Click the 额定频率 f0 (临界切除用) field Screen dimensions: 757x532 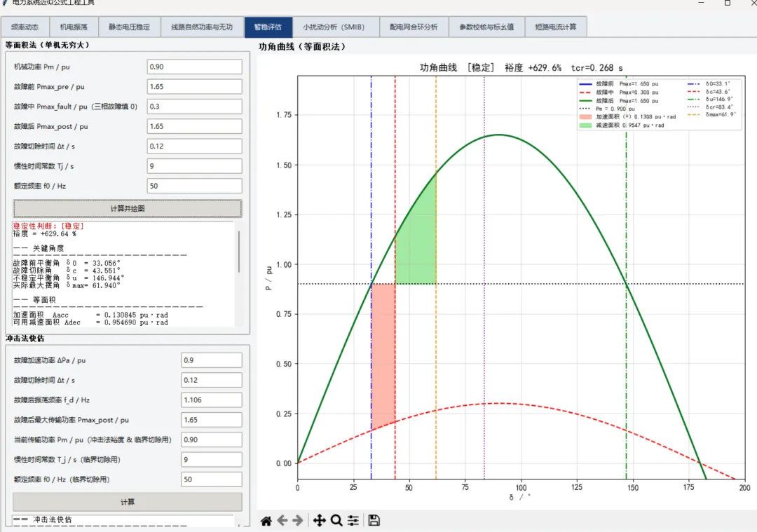point(212,479)
